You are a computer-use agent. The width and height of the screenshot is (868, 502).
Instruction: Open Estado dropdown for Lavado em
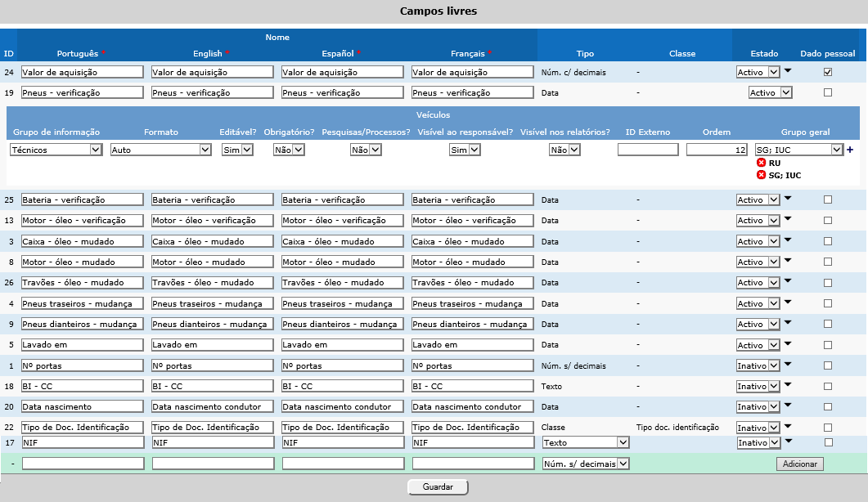[x=758, y=345]
